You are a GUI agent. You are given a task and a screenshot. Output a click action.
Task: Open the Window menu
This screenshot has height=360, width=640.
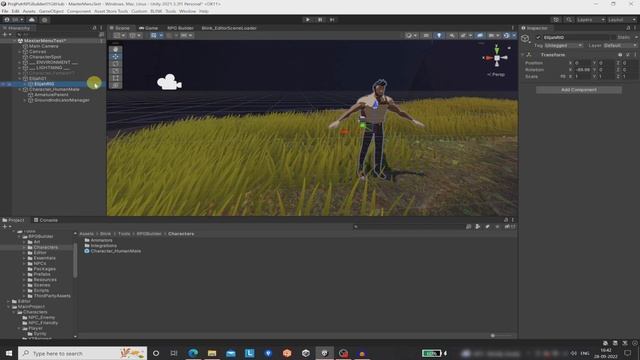point(187,11)
